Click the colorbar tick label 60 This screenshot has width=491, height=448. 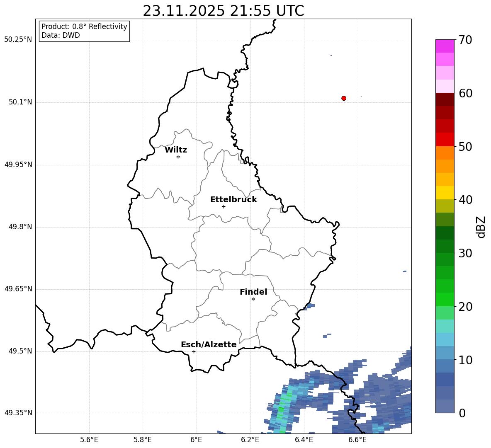(x=465, y=93)
